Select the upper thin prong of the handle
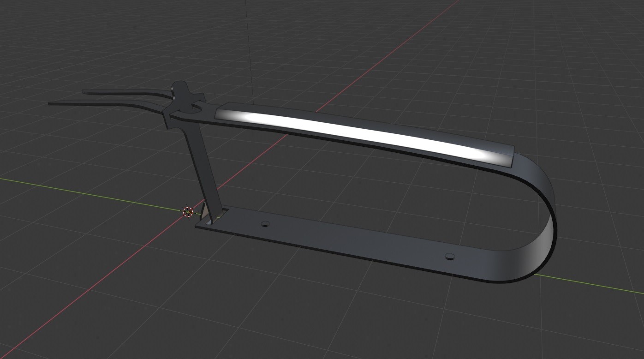The image size is (644, 359). (x=128, y=92)
